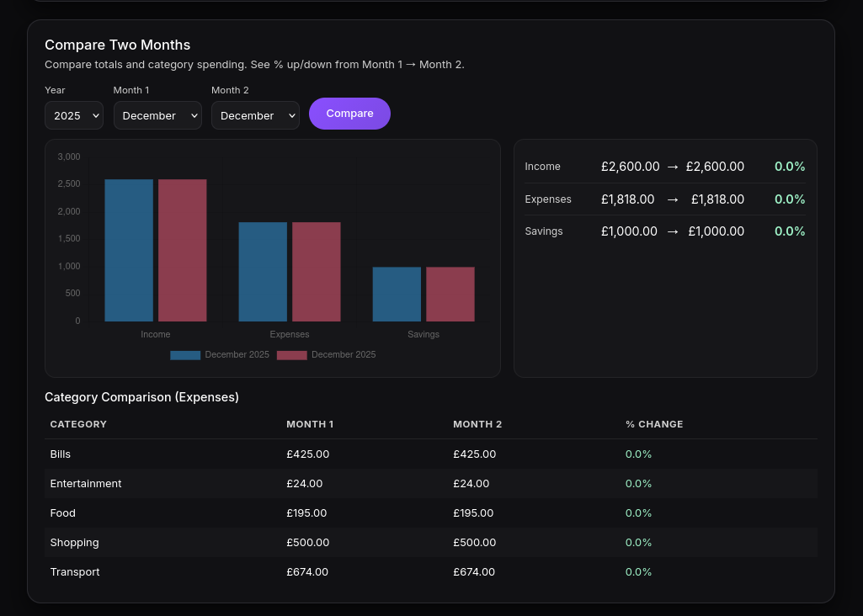
Task: Click the blue Income bar in chart
Action: coord(129,250)
